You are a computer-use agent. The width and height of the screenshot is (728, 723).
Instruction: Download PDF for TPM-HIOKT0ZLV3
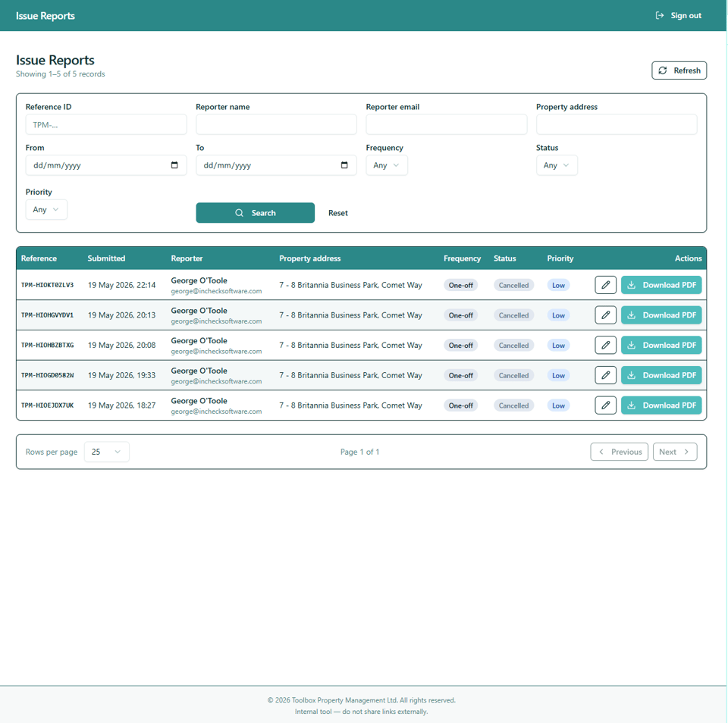click(x=661, y=285)
